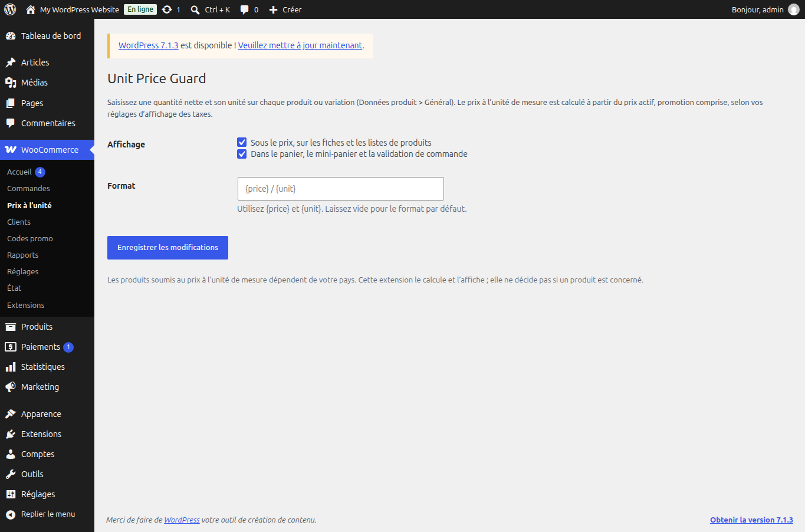Click the WordPress logo icon
Screen dimensions: 805x532
10,9
